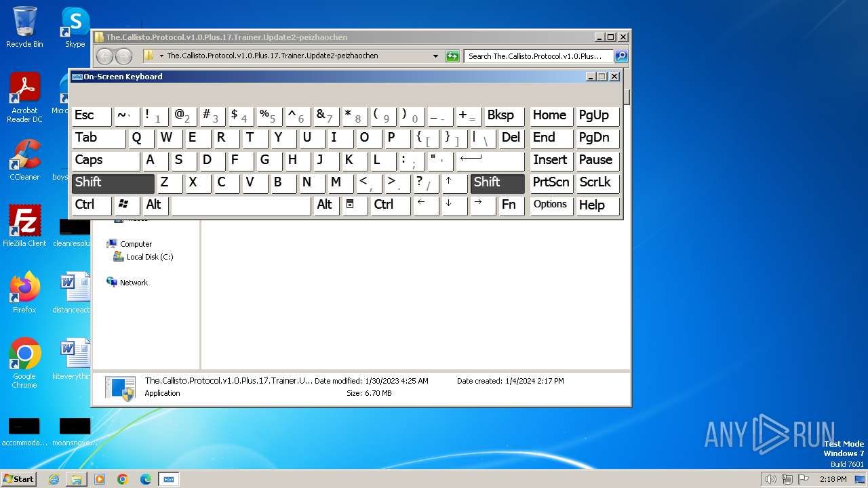The width and height of the screenshot is (868, 488).
Task: Toggle the Caps lock key
Action: tap(105, 160)
